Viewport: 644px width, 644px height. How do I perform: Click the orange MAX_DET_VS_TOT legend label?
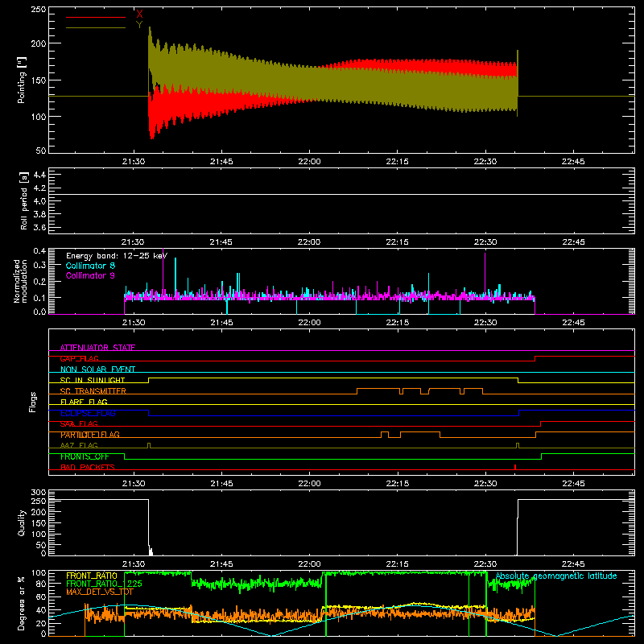pyautogui.click(x=100, y=592)
